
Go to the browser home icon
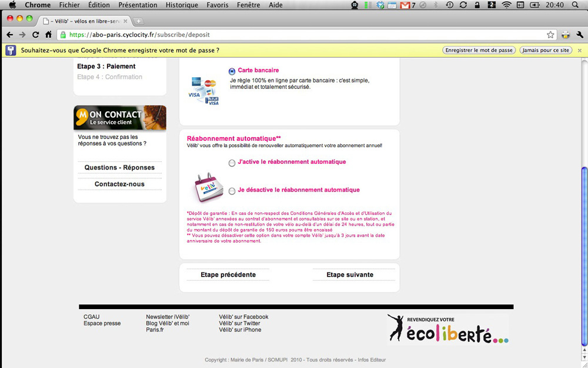click(49, 35)
